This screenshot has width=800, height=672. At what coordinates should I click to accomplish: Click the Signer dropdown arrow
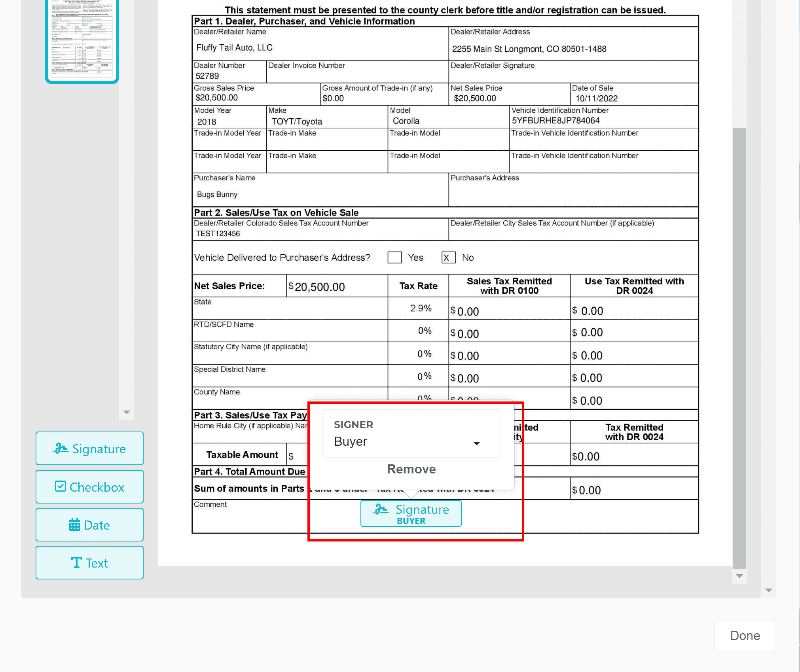point(477,443)
